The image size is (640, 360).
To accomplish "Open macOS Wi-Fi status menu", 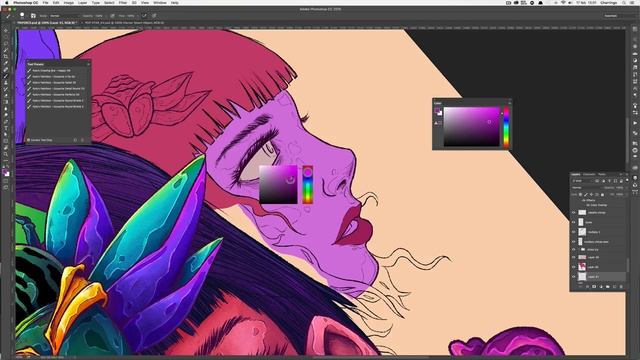I will point(563,2).
